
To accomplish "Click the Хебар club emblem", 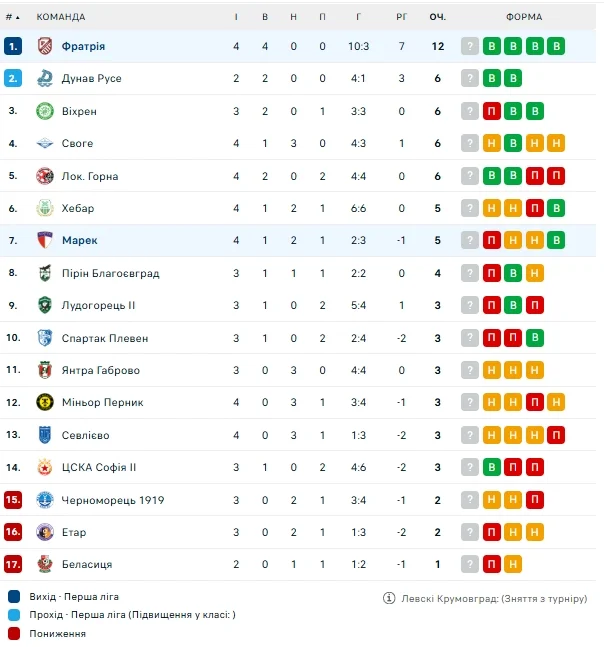I will pyautogui.click(x=44, y=208).
